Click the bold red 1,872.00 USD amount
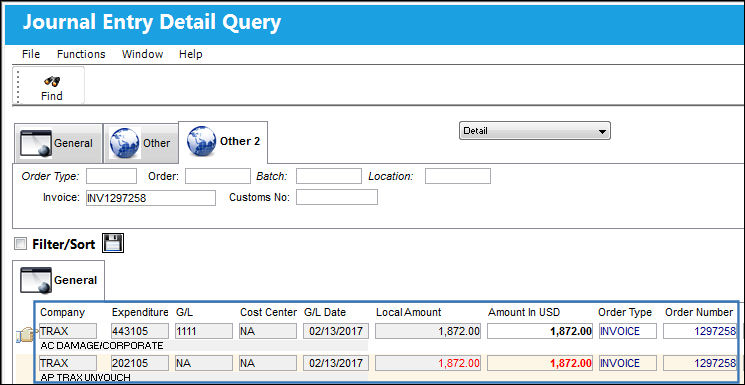 pos(540,363)
